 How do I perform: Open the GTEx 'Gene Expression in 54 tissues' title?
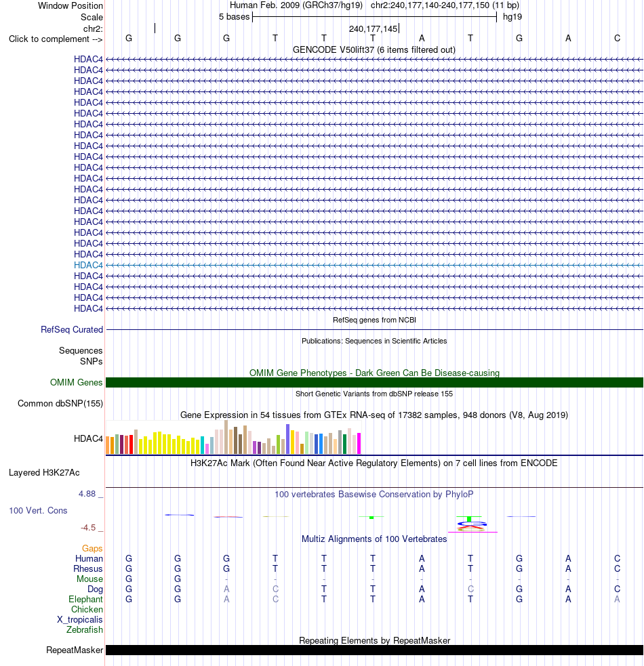point(374,415)
